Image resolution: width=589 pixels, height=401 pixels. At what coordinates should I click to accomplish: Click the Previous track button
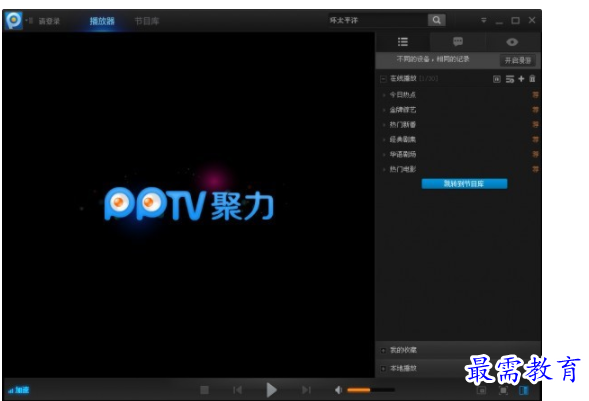tap(237, 390)
